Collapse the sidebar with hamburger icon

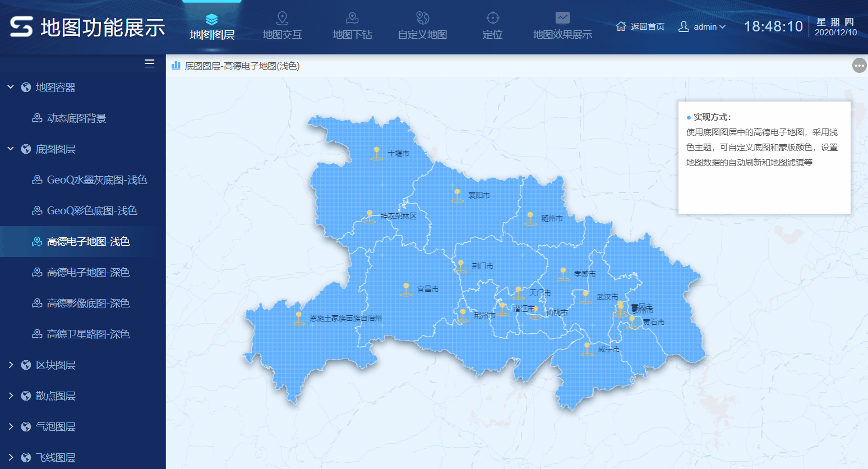click(x=149, y=63)
